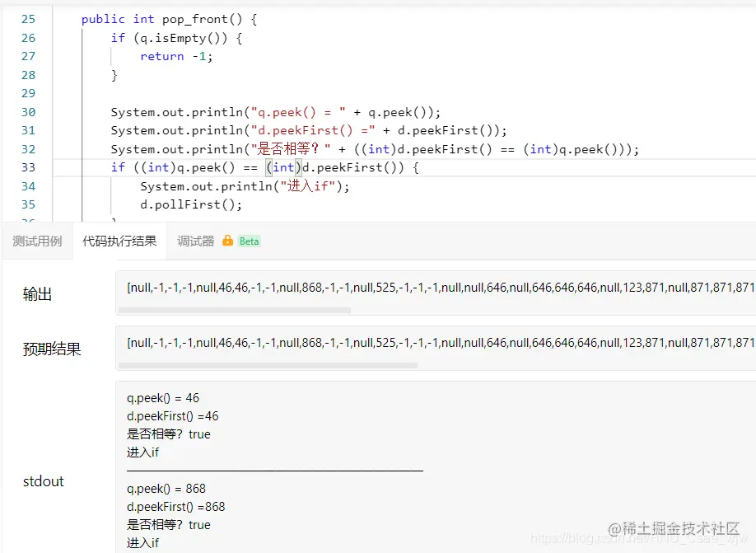Click line number 30 in gutter
The width and height of the screenshot is (756, 553).
click(29, 112)
